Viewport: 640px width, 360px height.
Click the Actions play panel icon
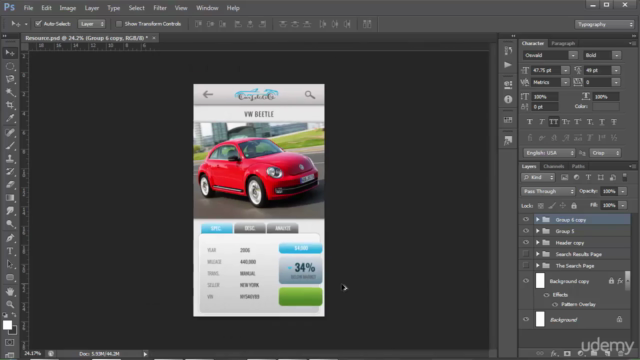pos(508,65)
